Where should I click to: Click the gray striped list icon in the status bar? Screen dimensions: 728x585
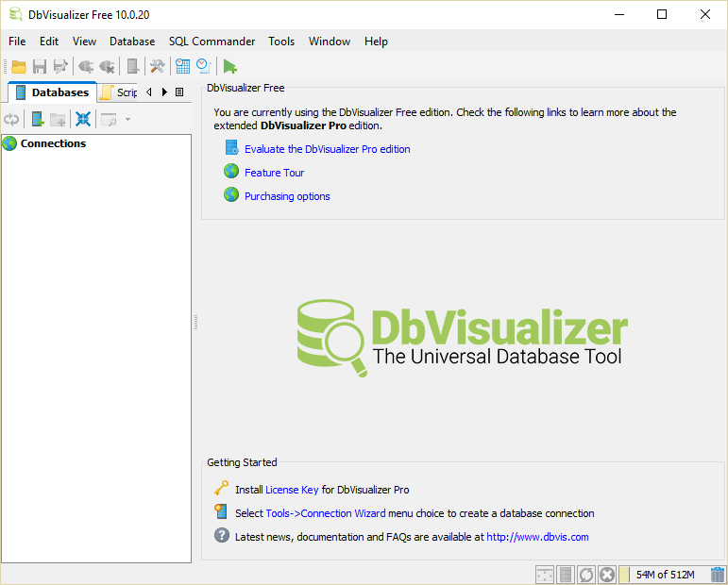(x=566, y=575)
